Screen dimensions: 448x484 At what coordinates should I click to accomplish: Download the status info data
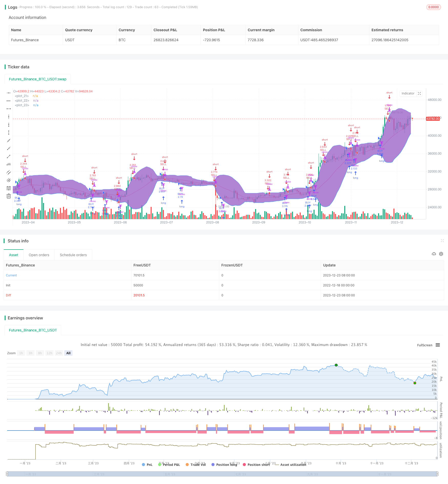point(434,254)
